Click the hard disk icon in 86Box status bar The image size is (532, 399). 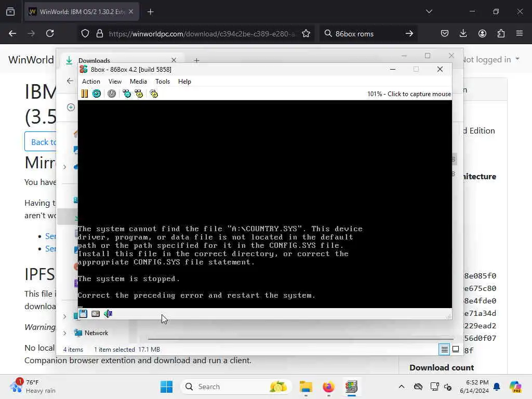point(96,313)
